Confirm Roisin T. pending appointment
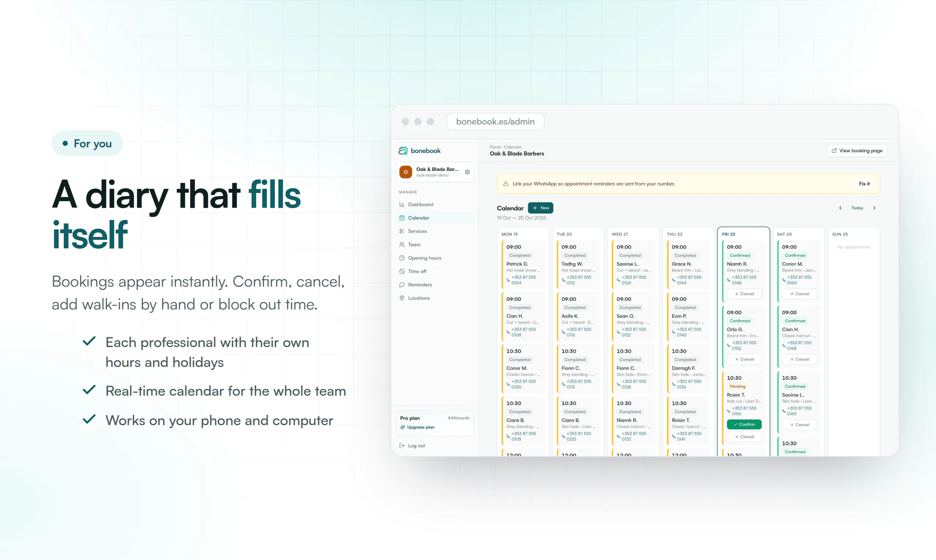The image size is (936, 560). pos(744,424)
